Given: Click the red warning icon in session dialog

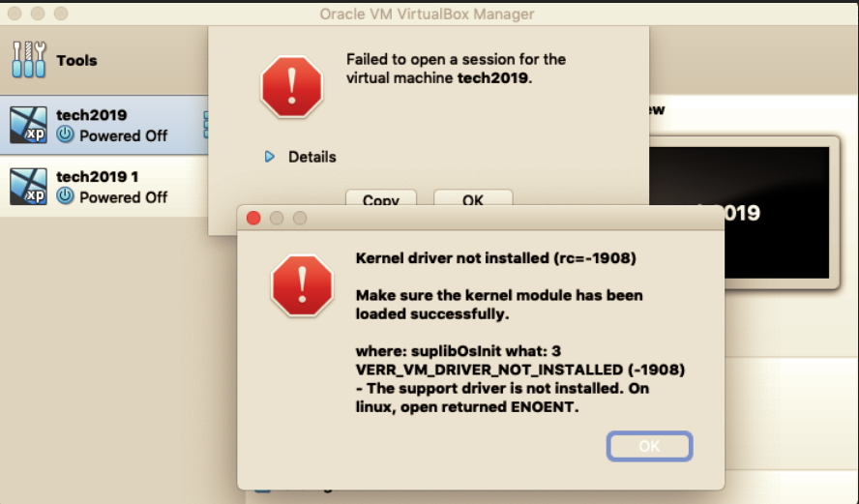Looking at the screenshot, I should [292, 86].
